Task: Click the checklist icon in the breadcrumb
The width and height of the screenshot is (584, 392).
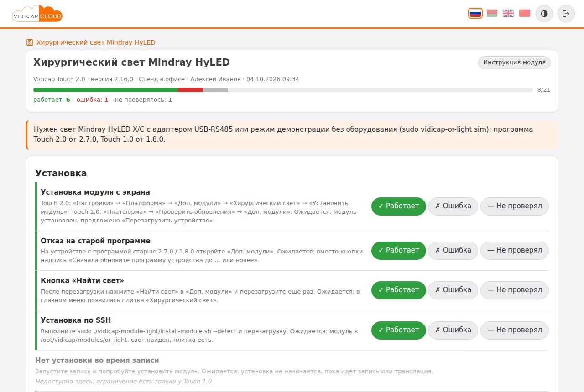Action: (30, 42)
